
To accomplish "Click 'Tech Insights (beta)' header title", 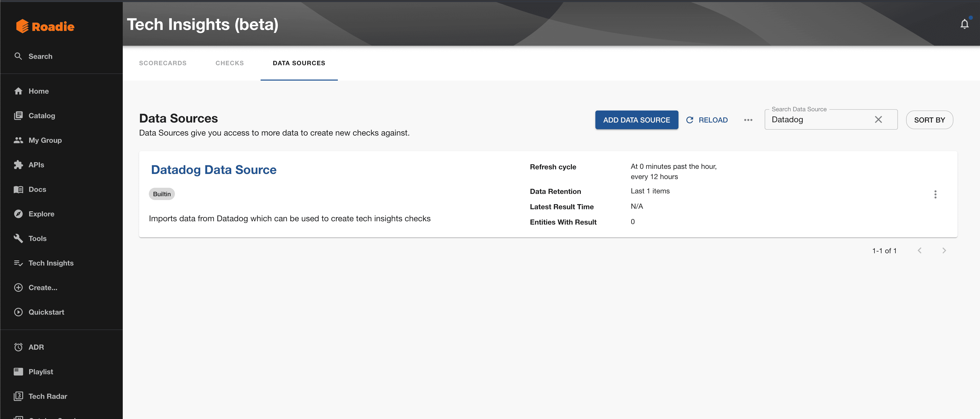I will pyautogui.click(x=202, y=24).
